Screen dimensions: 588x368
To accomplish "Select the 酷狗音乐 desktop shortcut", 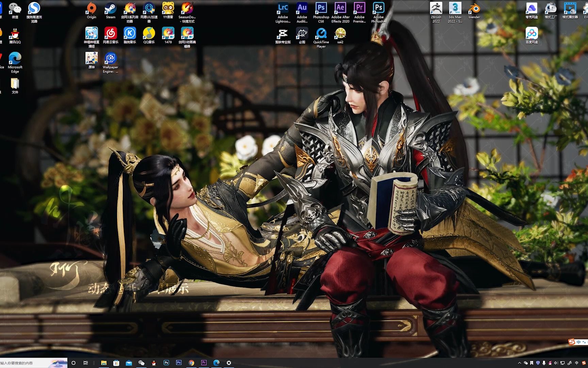I will click(130, 36).
